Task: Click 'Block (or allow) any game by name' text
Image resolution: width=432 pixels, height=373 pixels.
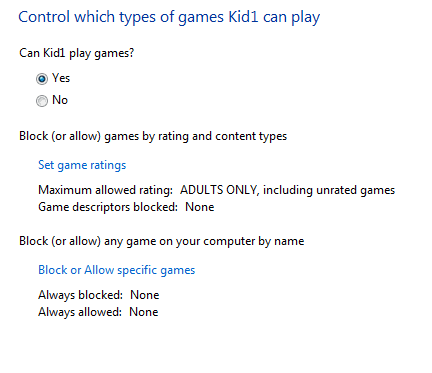Action: (x=162, y=241)
